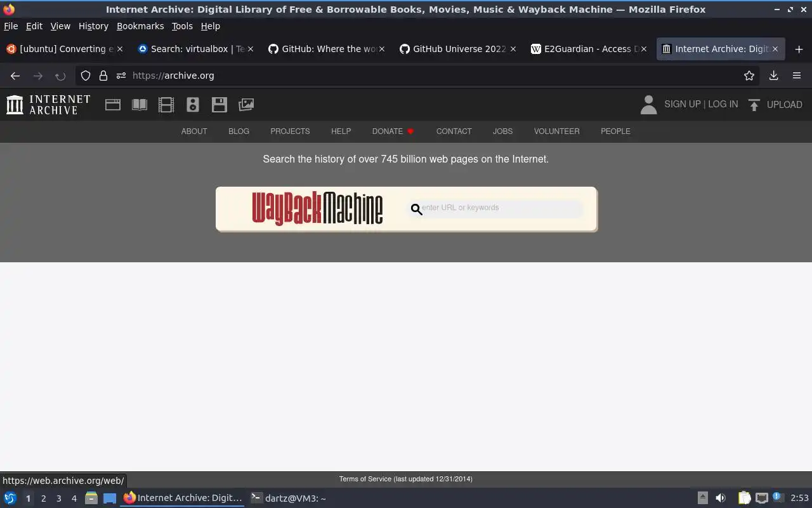The width and height of the screenshot is (812, 508).
Task: Go back with the browser back arrow
Action: pos(15,76)
